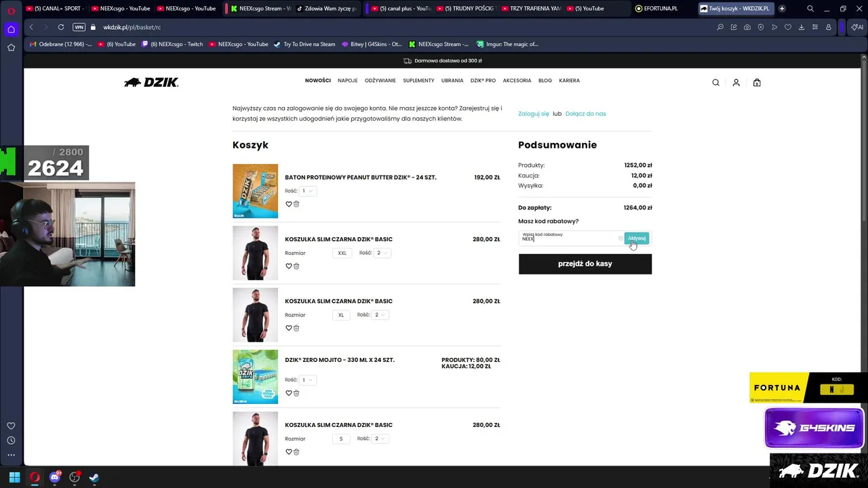Go back with browser back arrow
This screenshot has width=868, height=488.
31,27
